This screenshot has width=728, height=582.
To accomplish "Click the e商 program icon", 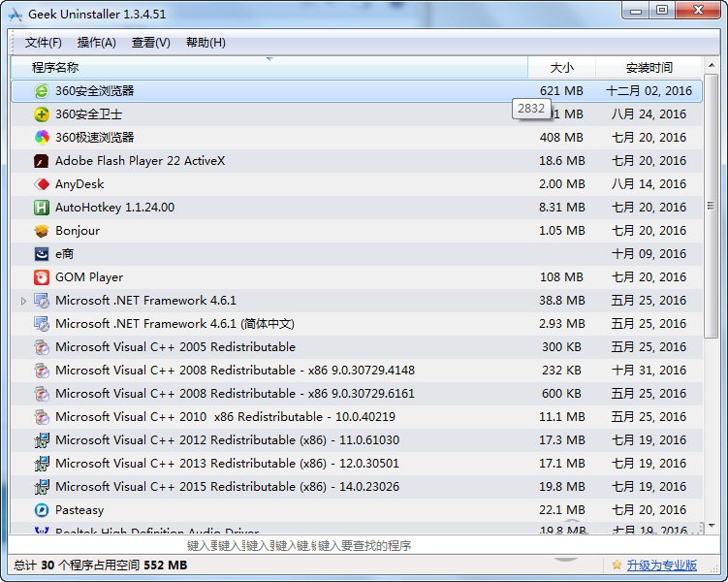I will (42, 253).
